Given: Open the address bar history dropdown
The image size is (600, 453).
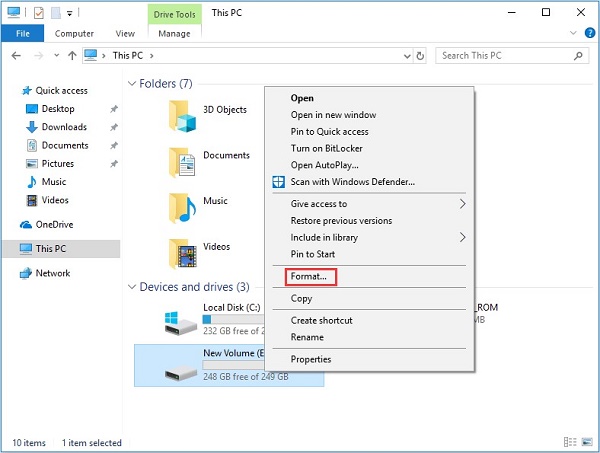Looking at the screenshot, I should (404, 56).
